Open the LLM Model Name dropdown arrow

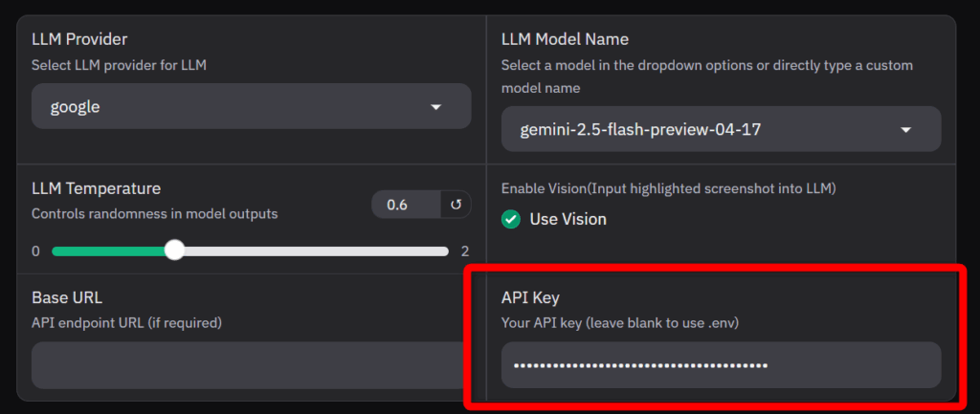pos(905,130)
